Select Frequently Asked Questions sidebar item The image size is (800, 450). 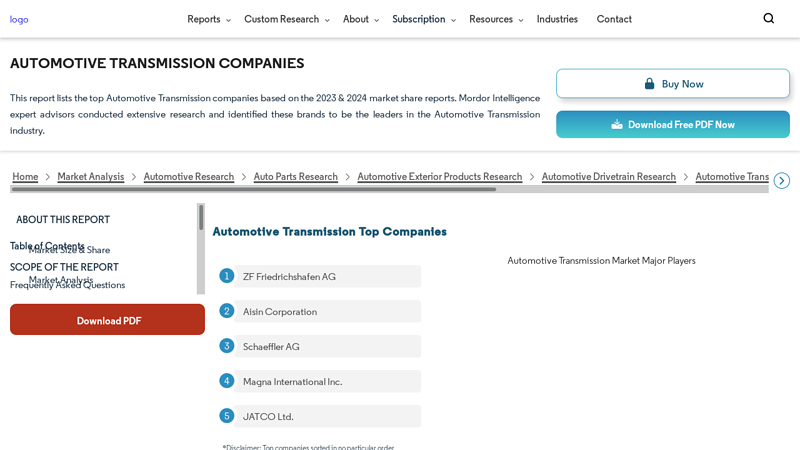pyautogui.click(x=67, y=285)
